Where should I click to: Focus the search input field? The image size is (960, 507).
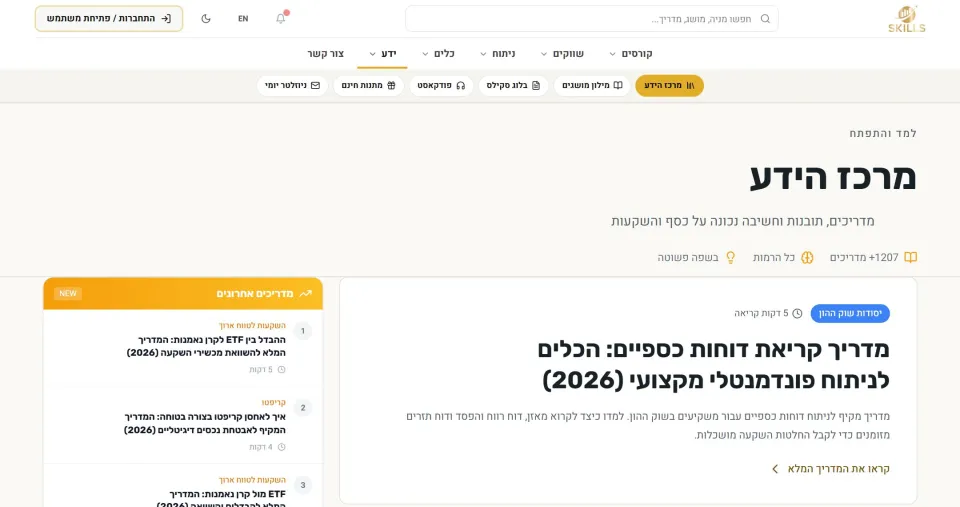click(x=591, y=19)
